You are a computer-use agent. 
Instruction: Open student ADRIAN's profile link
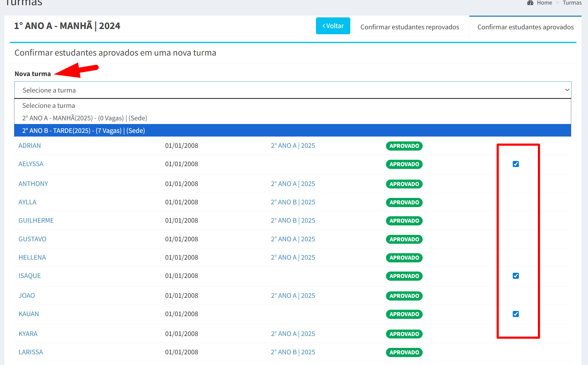coord(30,146)
